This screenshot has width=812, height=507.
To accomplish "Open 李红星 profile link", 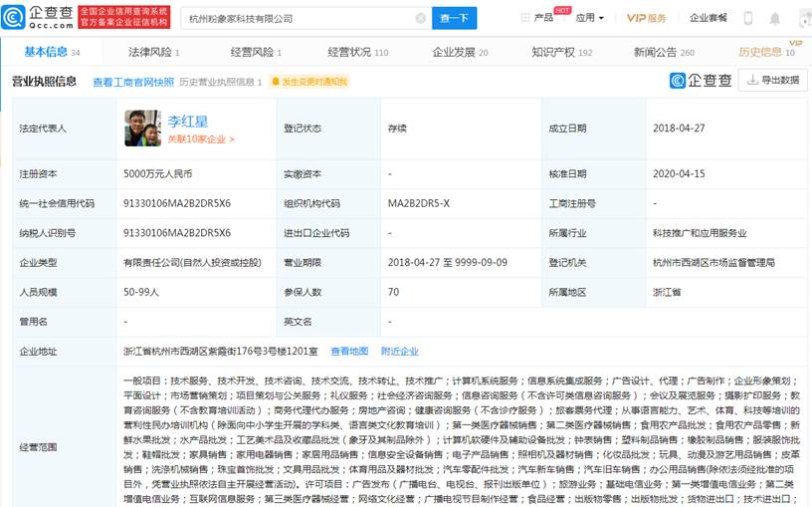I will click(187, 122).
